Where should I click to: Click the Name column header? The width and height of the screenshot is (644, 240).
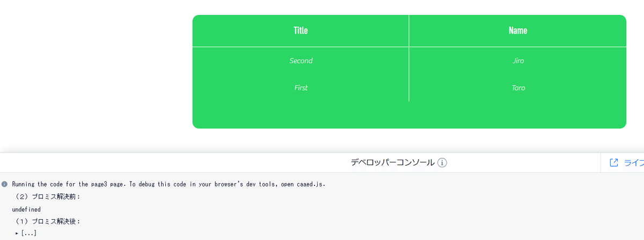coord(518,31)
